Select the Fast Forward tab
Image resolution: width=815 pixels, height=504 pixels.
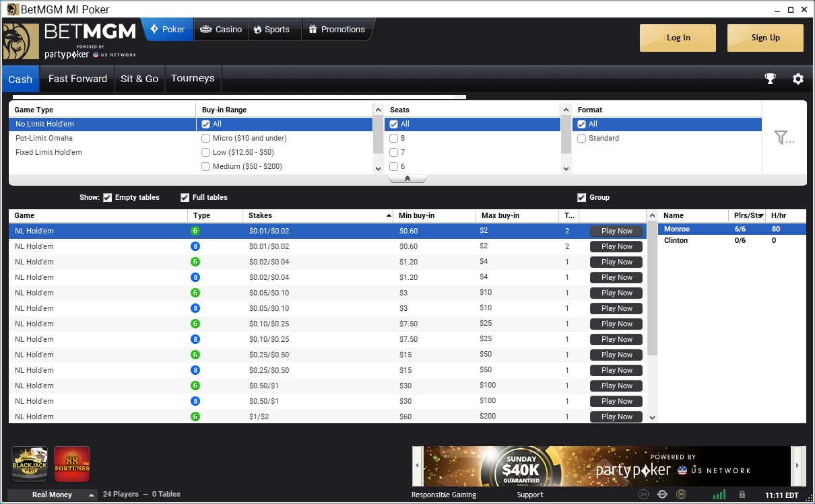77,79
